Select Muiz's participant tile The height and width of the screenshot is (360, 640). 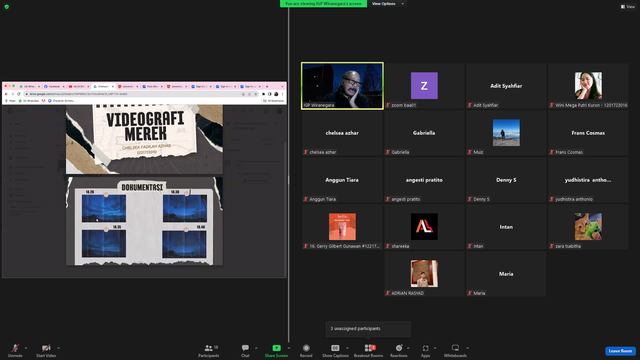click(506, 133)
